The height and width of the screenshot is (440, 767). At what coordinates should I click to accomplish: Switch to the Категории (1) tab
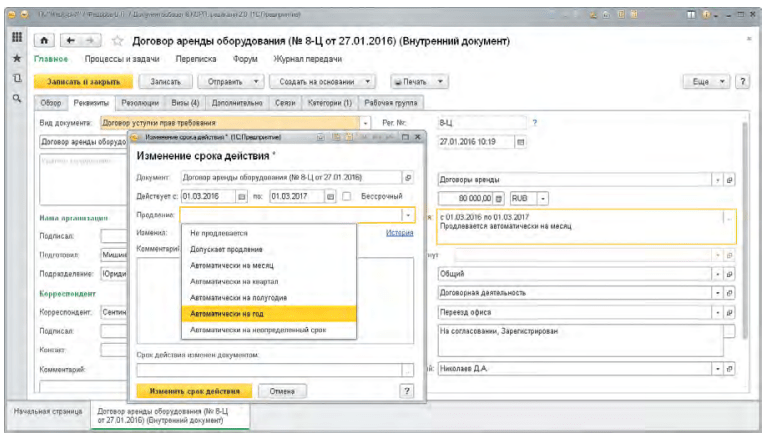[x=330, y=103]
